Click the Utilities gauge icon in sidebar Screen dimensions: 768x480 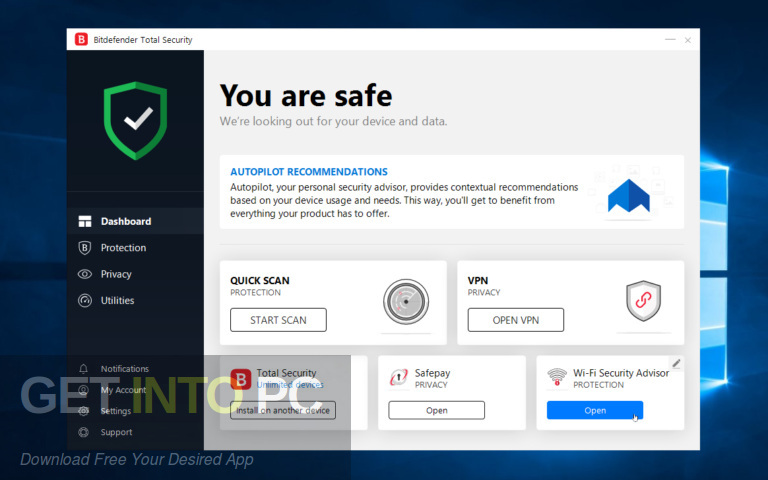(x=85, y=300)
